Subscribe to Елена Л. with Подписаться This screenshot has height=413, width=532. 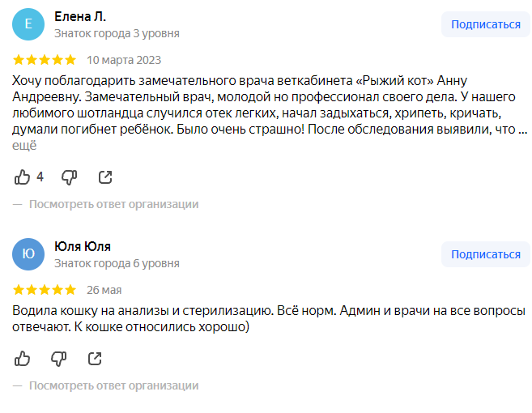click(x=485, y=24)
